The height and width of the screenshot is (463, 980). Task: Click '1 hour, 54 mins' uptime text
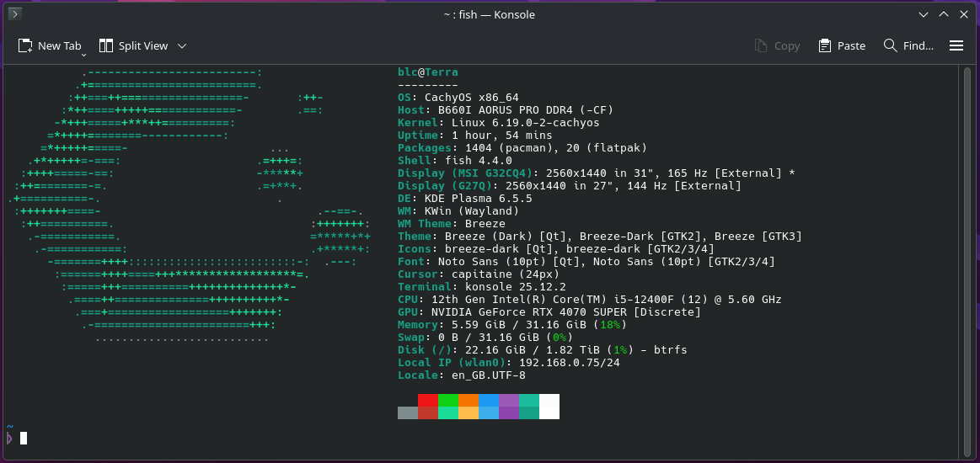point(502,136)
